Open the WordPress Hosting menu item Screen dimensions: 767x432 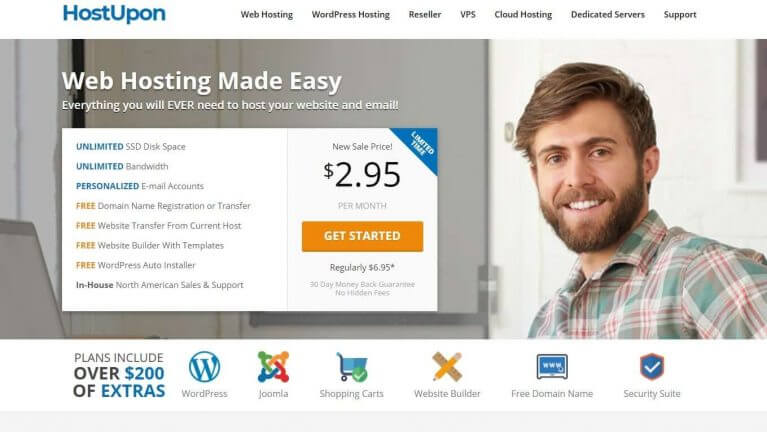[351, 15]
